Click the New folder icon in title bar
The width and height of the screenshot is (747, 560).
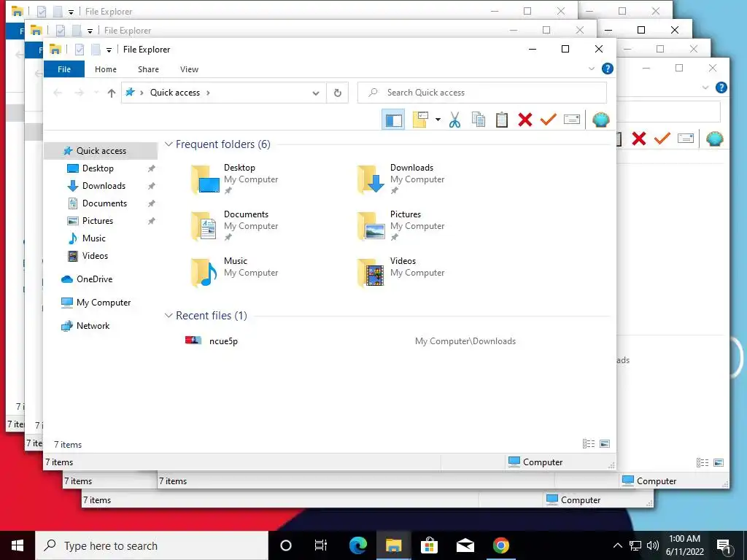[96, 49]
